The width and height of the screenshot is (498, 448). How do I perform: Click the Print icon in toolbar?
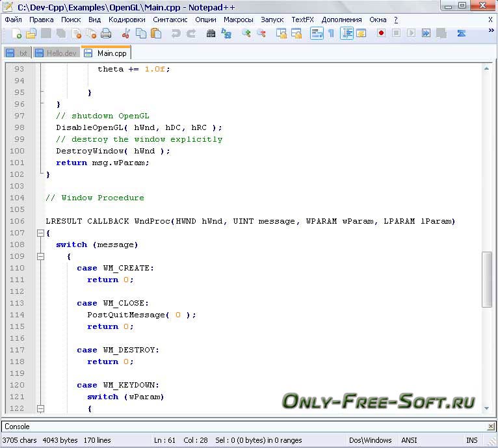click(106, 33)
